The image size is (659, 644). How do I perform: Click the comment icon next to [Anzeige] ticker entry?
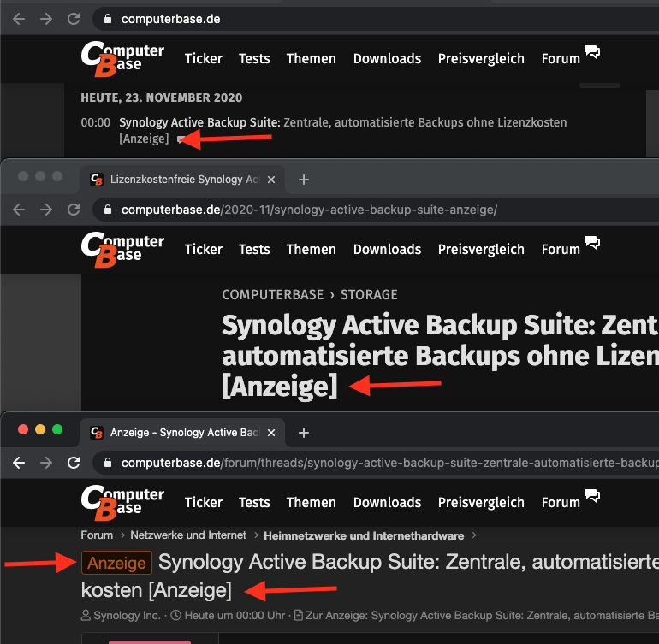click(x=181, y=139)
